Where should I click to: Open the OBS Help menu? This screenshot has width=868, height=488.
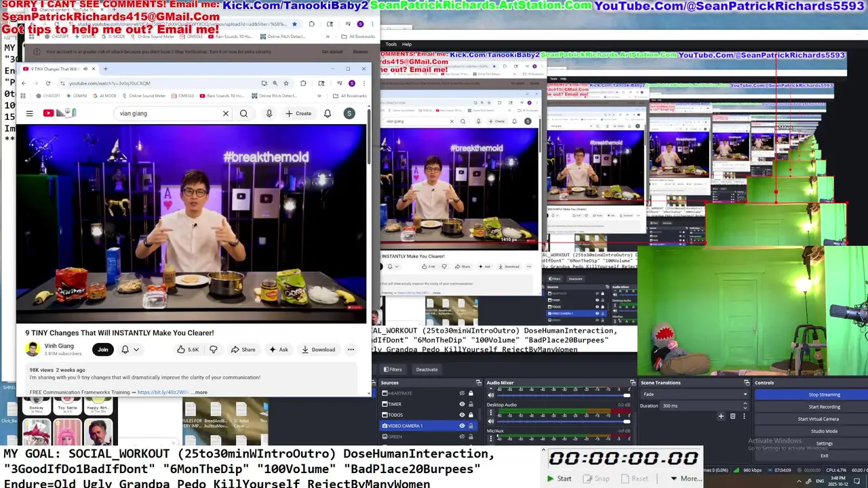407,44
